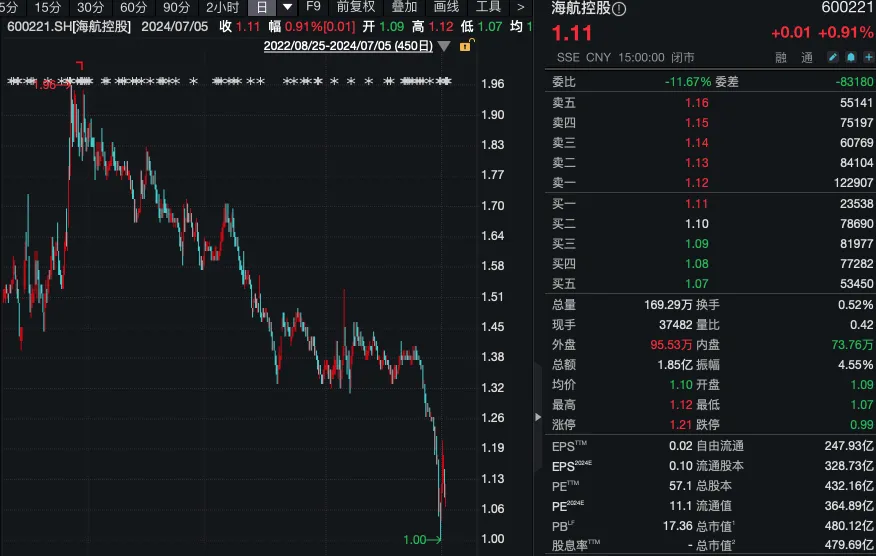Switch to the 60分 chart period

pos(133,7)
